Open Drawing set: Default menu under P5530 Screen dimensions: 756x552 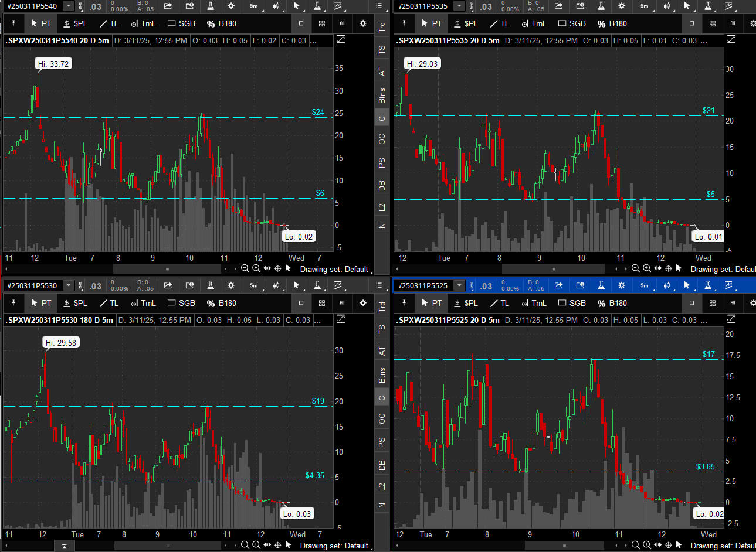click(334, 546)
